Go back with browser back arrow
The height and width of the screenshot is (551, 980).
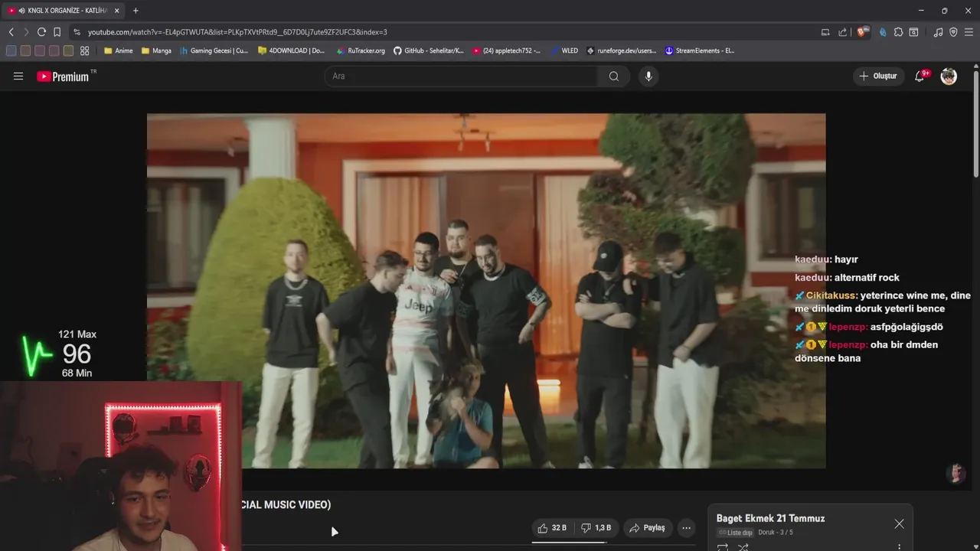(x=11, y=32)
